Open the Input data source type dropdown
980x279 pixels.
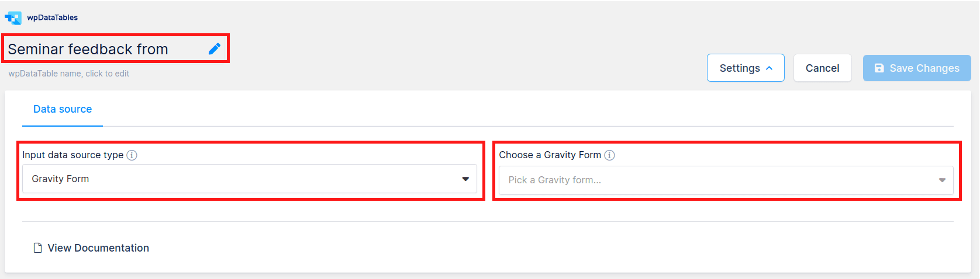(x=249, y=179)
